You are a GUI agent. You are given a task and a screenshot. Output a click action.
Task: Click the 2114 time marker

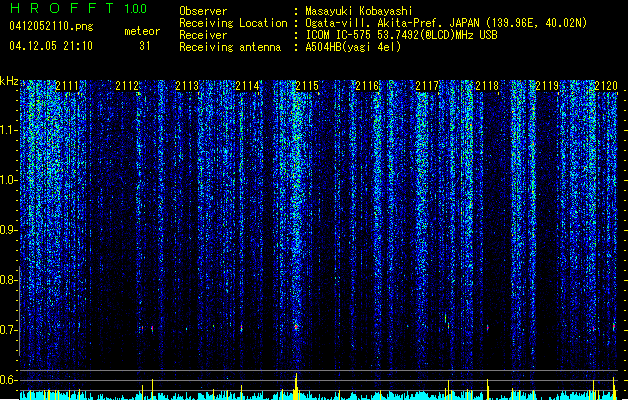pos(247,86)
